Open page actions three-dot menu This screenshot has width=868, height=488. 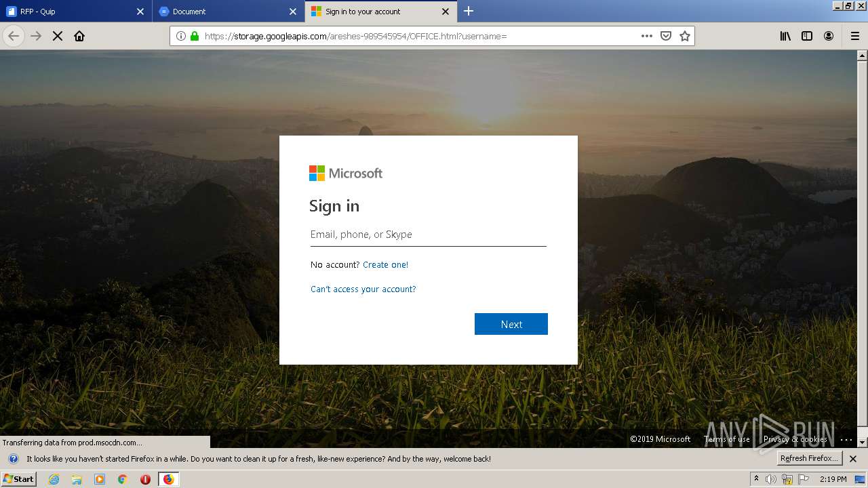tap(647, 36)
